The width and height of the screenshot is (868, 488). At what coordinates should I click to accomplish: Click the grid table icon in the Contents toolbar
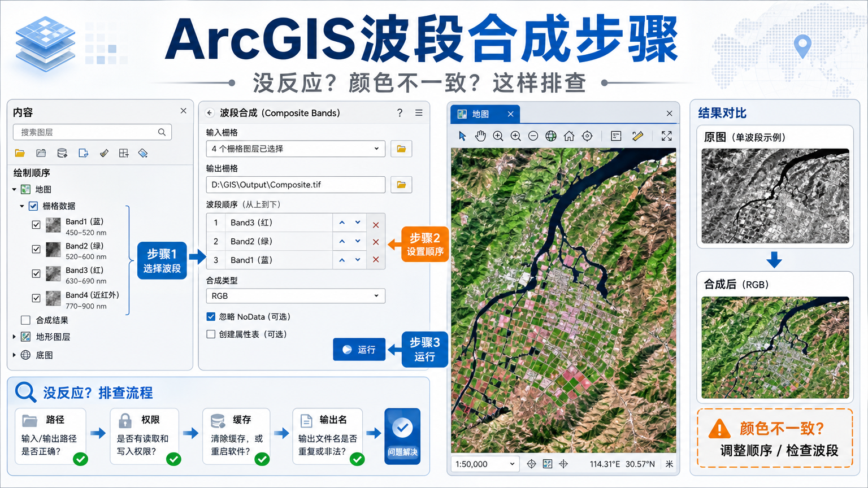[124, 153]
